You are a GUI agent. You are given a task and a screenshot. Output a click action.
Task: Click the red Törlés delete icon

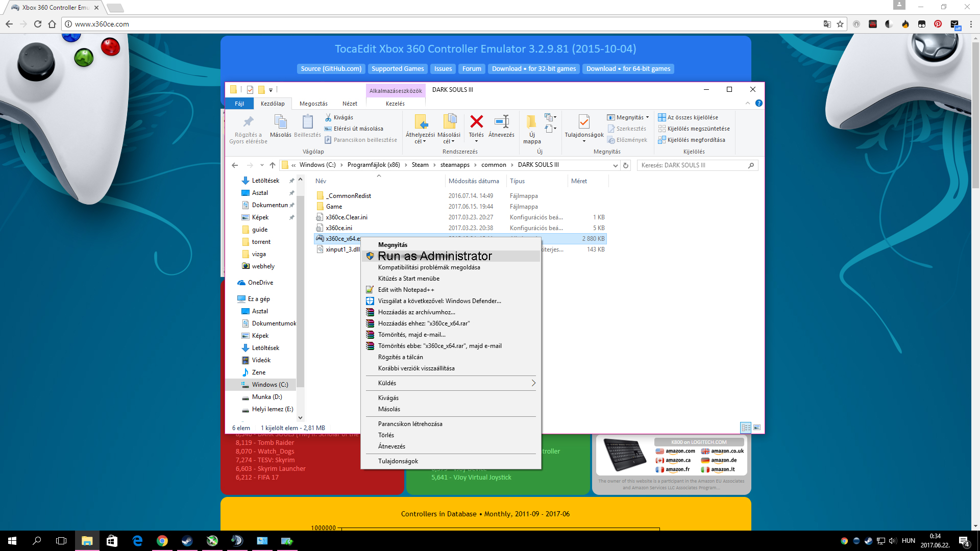(x=476, y=122)
